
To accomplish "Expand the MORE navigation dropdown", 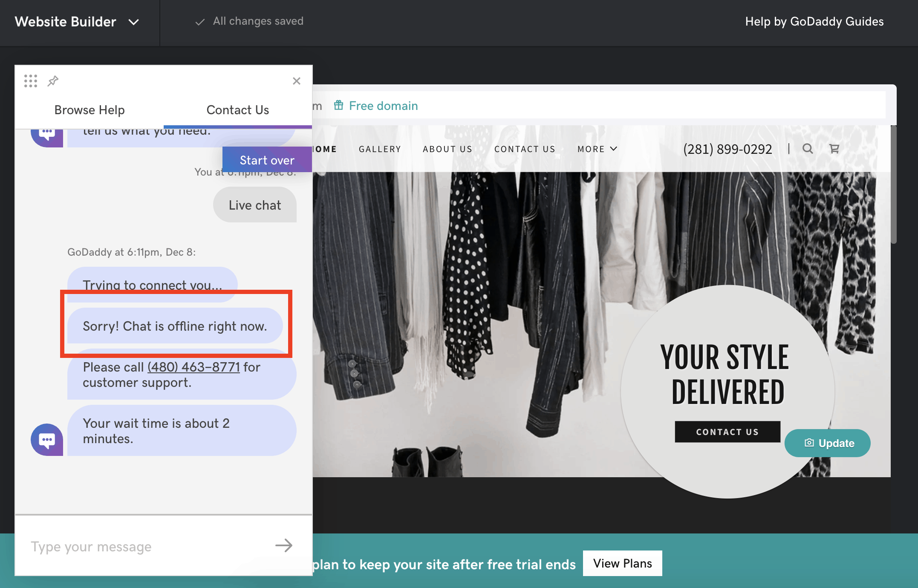I will coord(598,149).
